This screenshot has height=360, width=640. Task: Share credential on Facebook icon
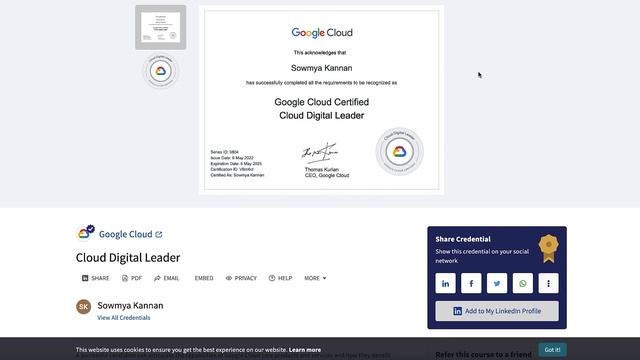coord(471,283)
